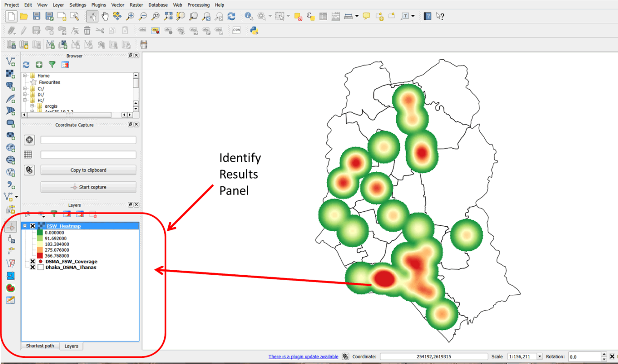This screenshot has width=618, height=364.
Task: Open the Processing menu
Action: (x=198, y=5)
